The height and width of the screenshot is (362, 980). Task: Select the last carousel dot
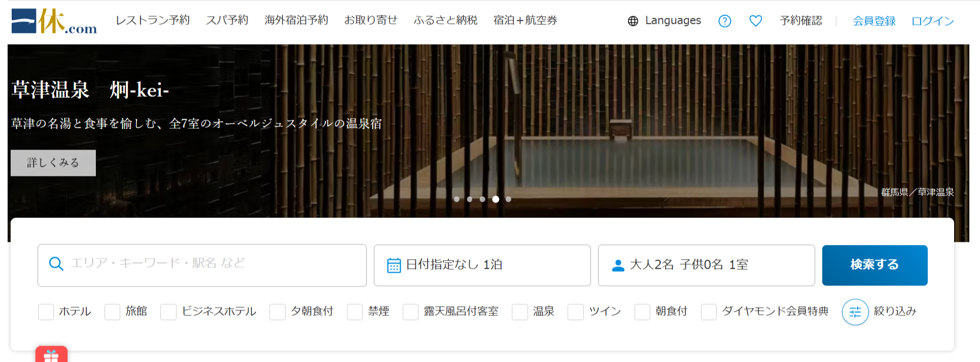tap(508, 199)
